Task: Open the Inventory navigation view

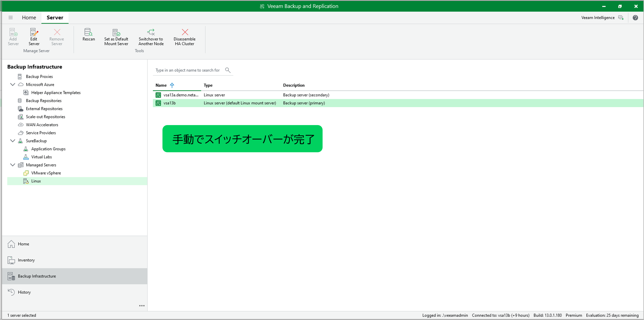Action: [x=26, y=260]
